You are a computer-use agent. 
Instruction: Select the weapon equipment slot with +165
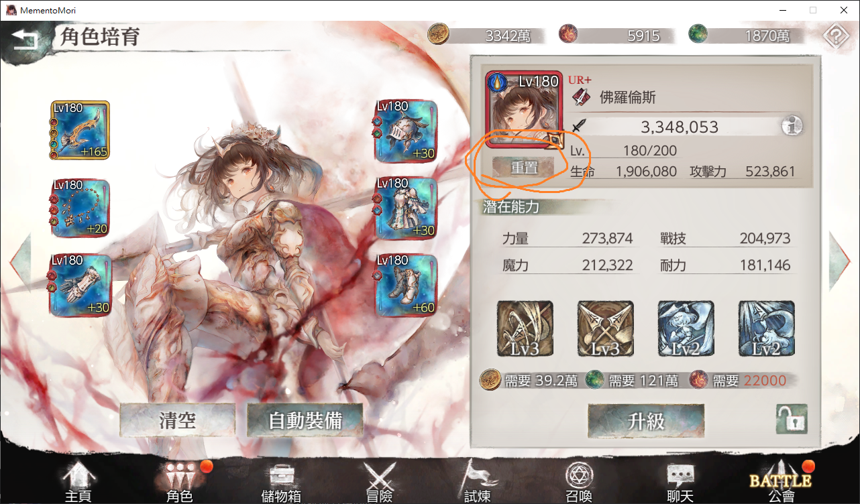coord(80,130)
